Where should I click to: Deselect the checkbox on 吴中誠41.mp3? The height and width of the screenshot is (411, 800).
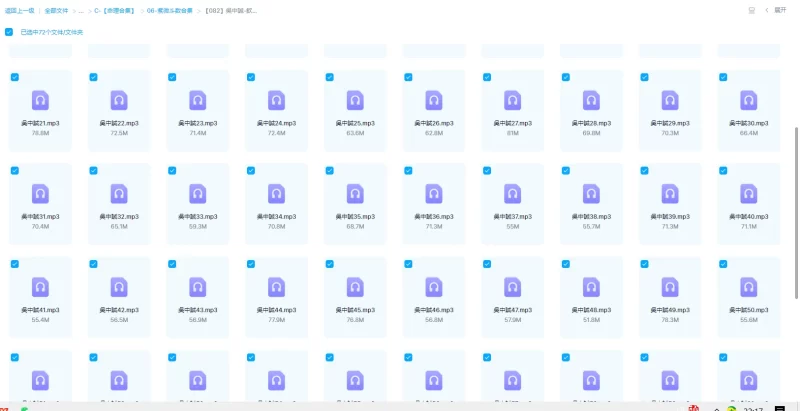[x=14, y=264]
